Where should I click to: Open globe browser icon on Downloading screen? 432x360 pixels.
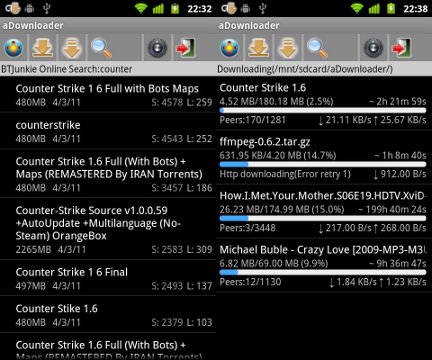(230, 48)
